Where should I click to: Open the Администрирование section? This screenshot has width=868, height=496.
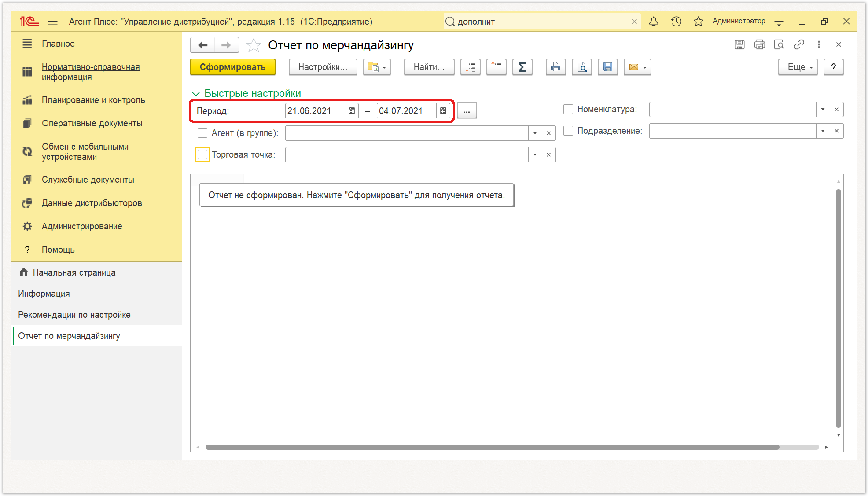pyautogui.click(x=82, y=226)
